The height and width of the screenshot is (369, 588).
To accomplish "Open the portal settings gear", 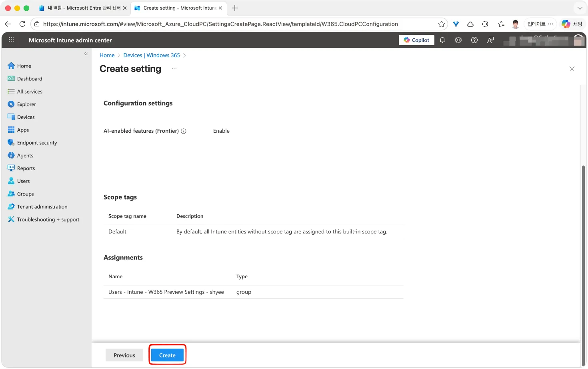I will 458,40.
